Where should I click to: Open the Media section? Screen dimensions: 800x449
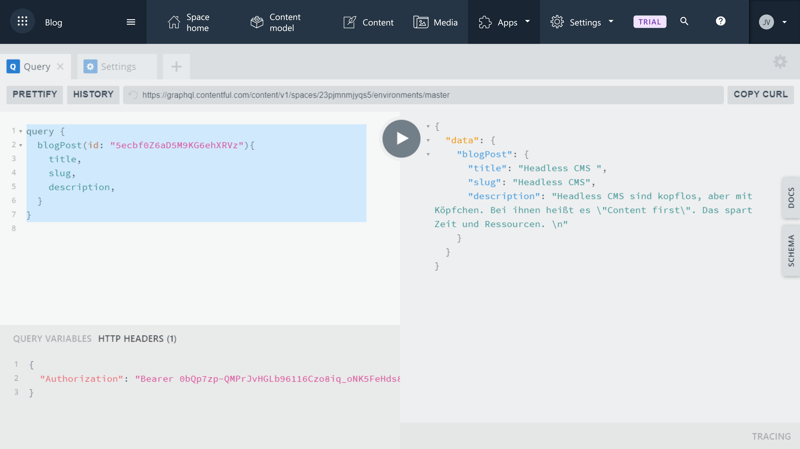click(x=435, y=22)
